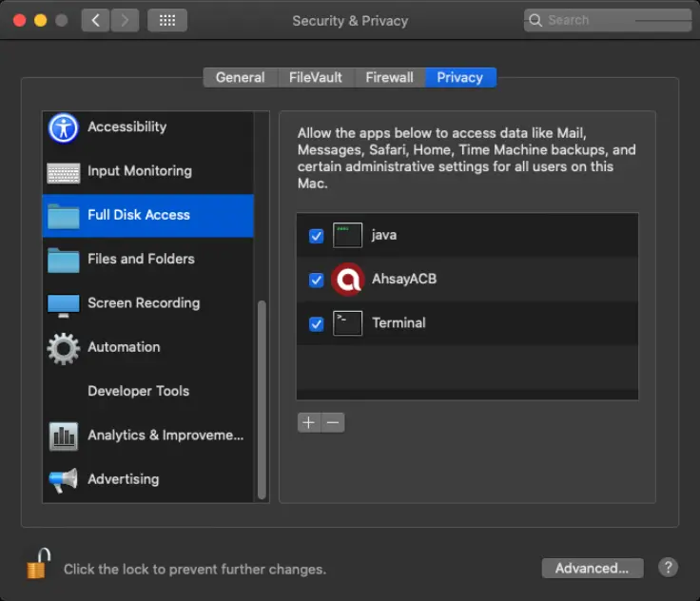The image size is (700, 601).
Task: Open the Analytics & Improvements chart icon
Action: point(64,436)
